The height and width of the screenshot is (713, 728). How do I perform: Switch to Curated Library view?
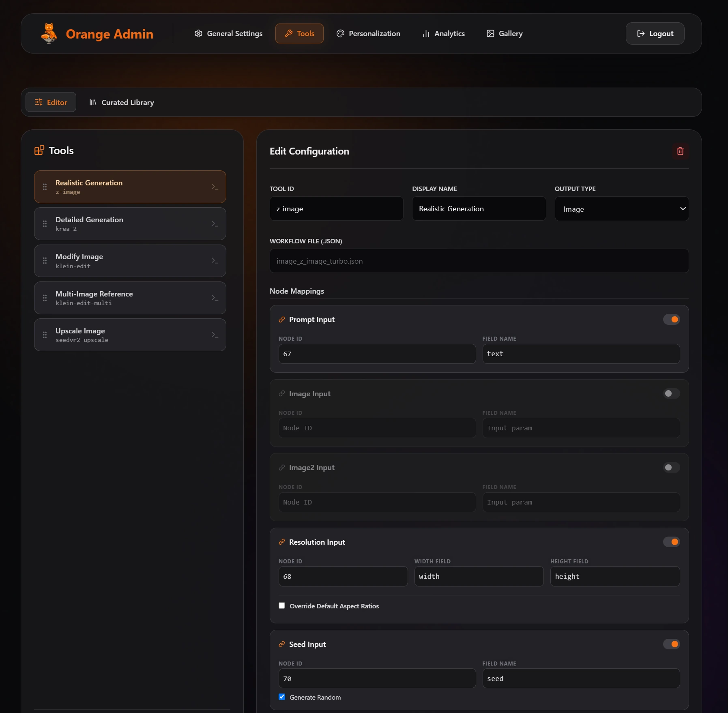click(122, 102)
